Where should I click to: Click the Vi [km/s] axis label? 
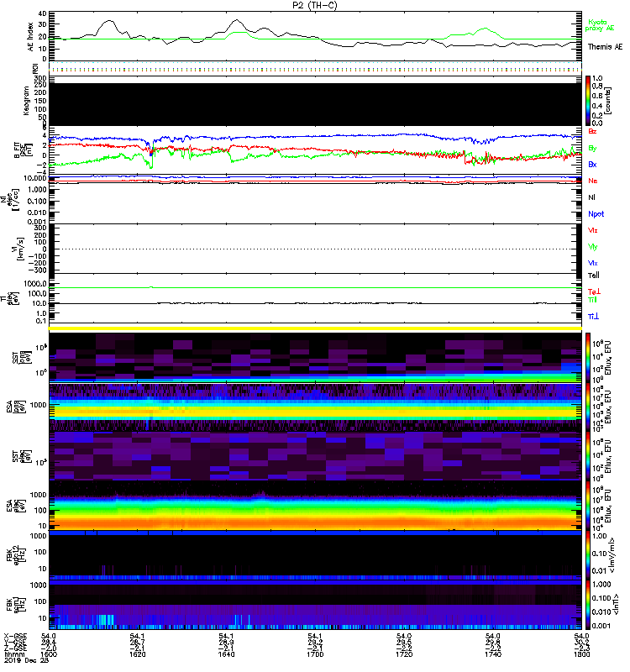[x=18, y=249]
